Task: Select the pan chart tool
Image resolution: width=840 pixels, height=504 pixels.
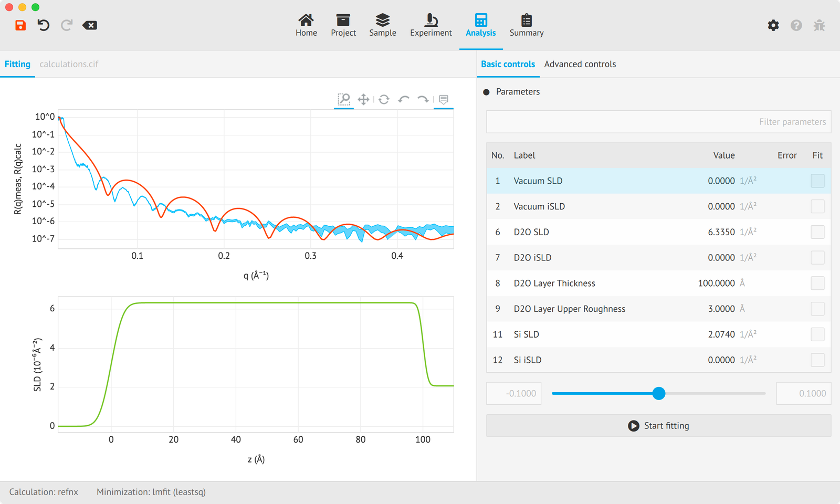Action: [x=363, y=99]
